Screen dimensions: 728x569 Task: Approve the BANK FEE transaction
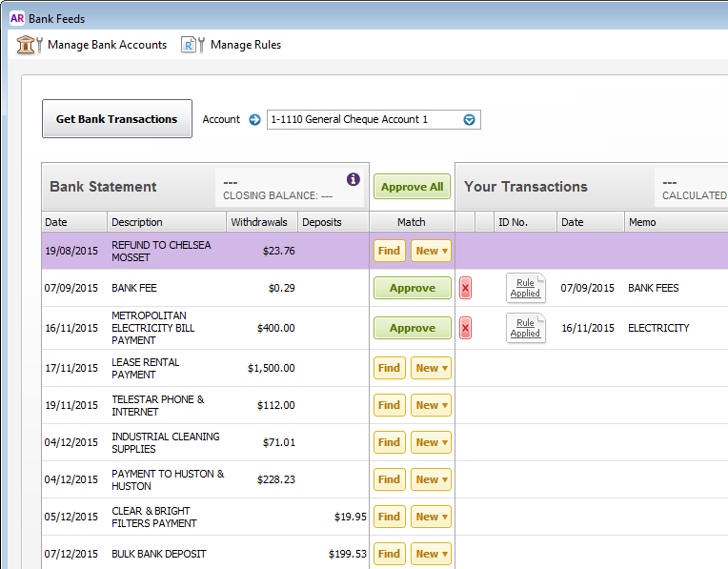(x=413, y=288)
